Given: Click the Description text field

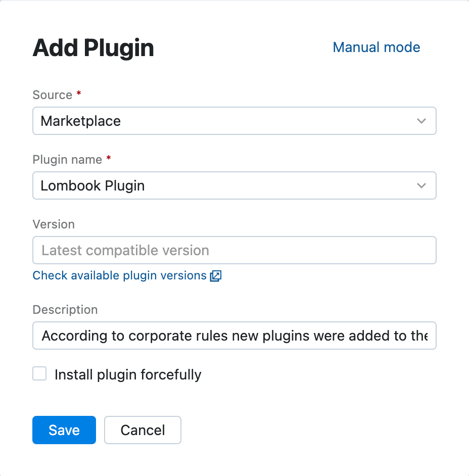Looking at the screenshot, I should 234,336.
